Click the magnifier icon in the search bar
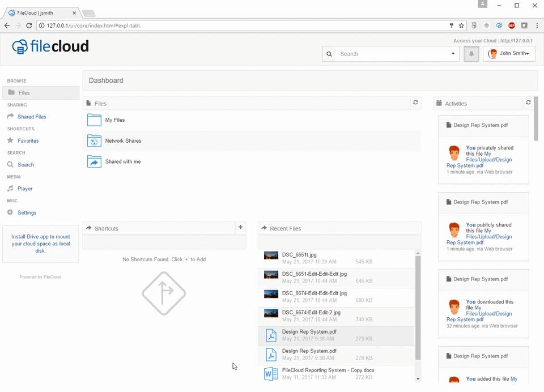Screen dimensions: 544x392 [x=329, y=53]
